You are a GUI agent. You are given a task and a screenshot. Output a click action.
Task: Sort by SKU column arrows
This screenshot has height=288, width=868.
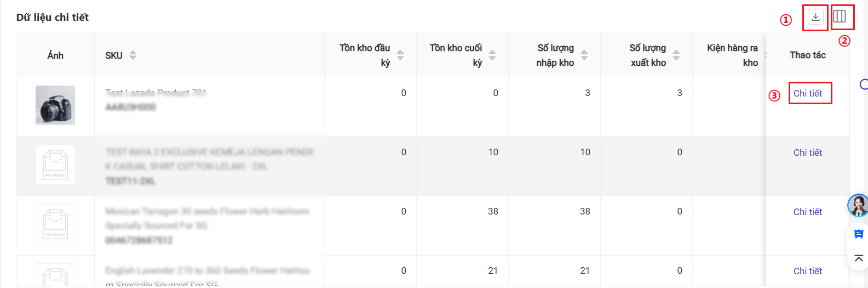(133, 55)
